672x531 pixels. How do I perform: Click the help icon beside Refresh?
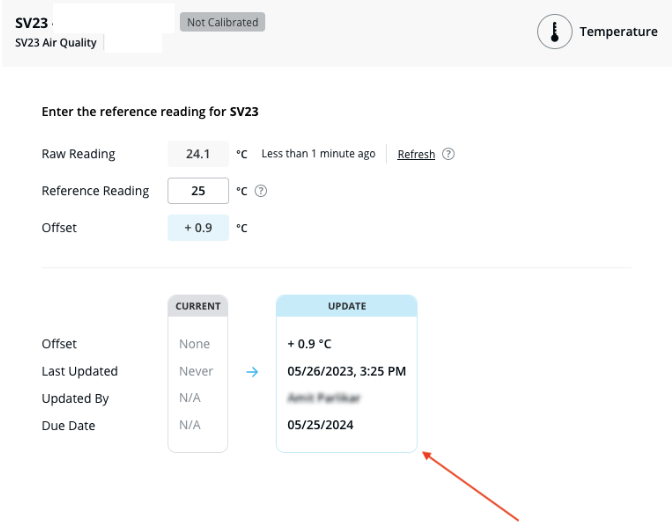click(449, 154)
